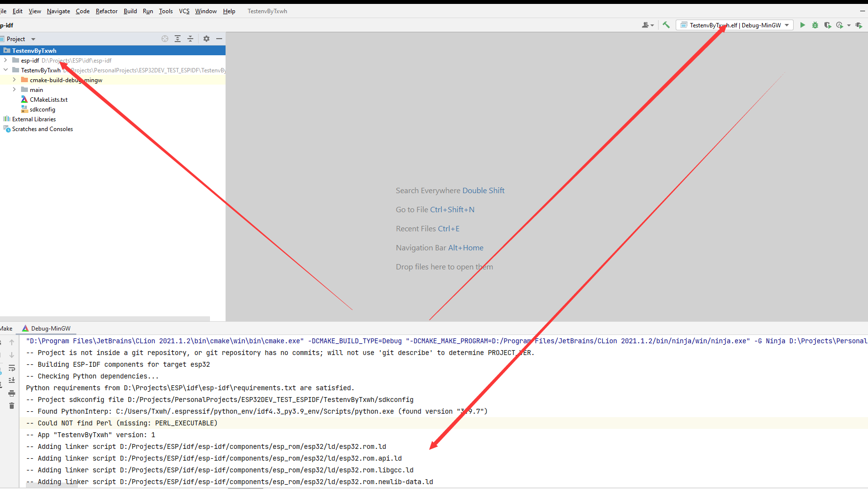Click the 'Checking Python dependencies' line
The image size is (868, 489).
click(92, 376)
